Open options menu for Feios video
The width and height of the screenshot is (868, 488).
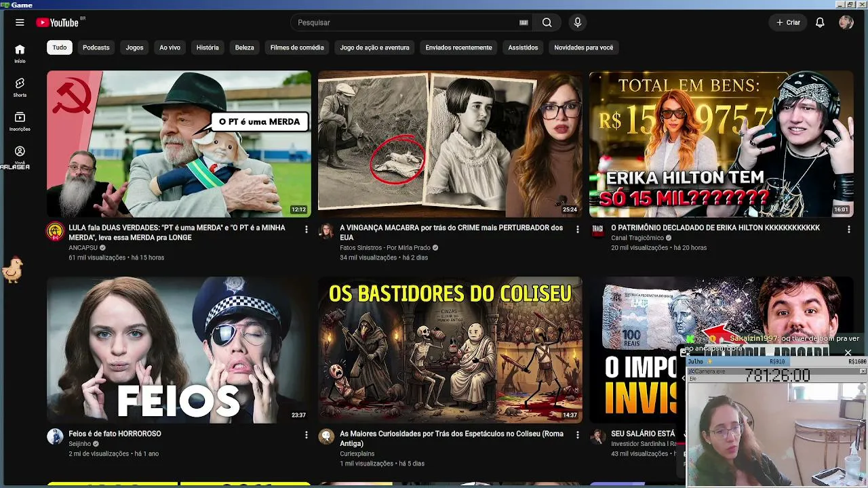[x=306, y=435]
